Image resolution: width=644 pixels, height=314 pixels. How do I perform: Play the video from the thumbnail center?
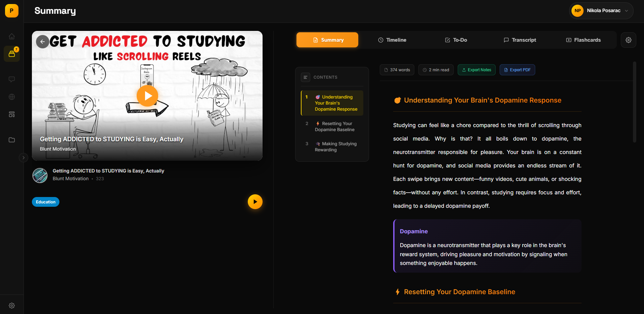pos(147,96)
